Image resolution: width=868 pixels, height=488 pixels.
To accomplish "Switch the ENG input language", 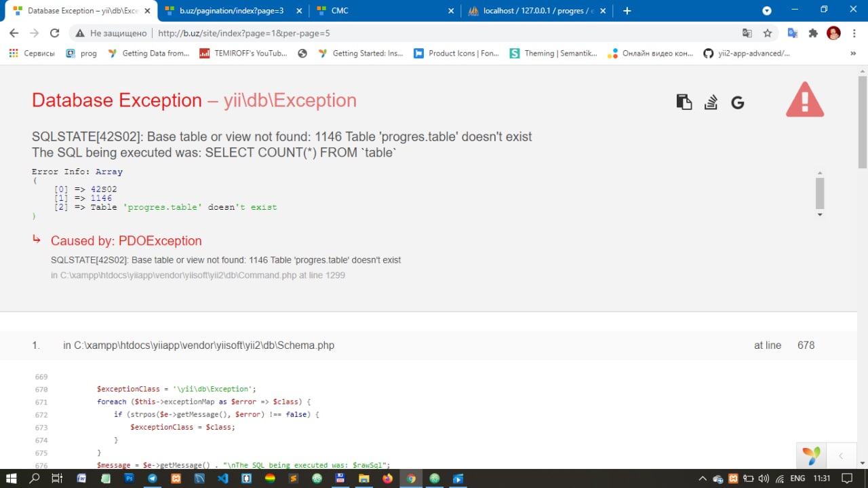I will point(797,478).
